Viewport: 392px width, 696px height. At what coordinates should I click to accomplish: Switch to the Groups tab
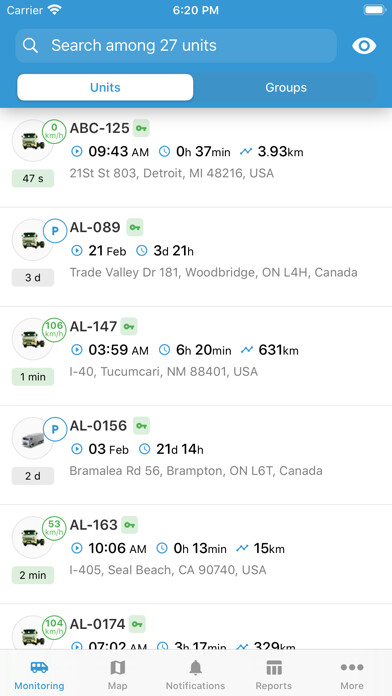coord(286,87)
